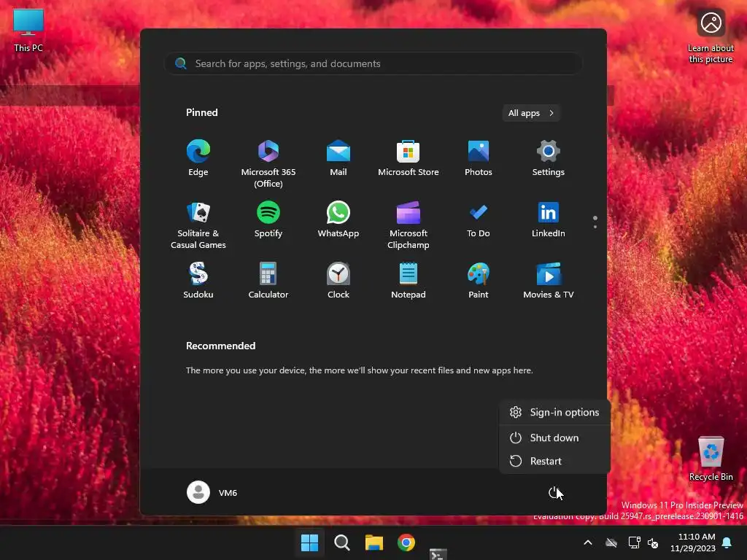The height and width of the screenshot is (560, 747).
Task: Open the Recycle Bin on desktop
Action: coord(711,459)
